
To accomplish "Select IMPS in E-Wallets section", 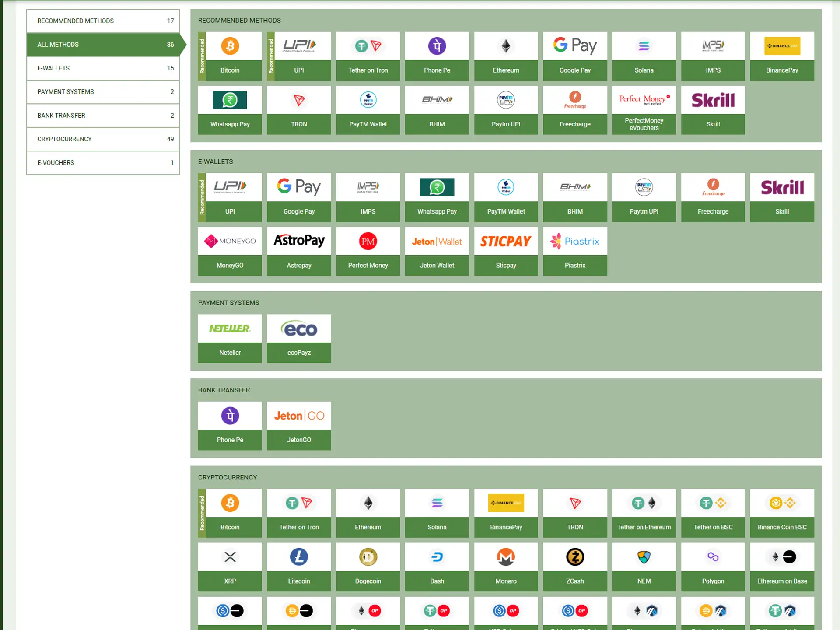I will click(368, 197).
